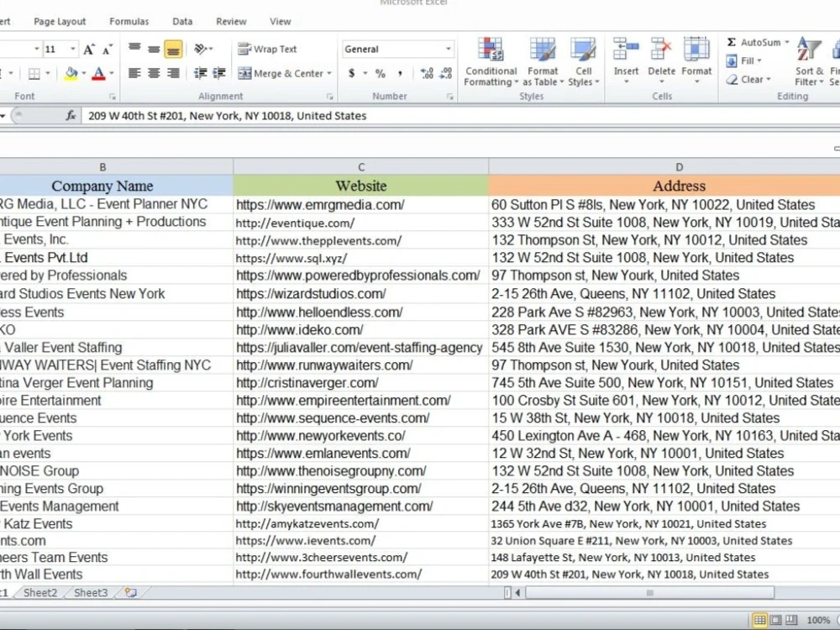Click the Orientation text rotation icon
This screenshot has width=840, height=630.
click(x=202, y=49)
